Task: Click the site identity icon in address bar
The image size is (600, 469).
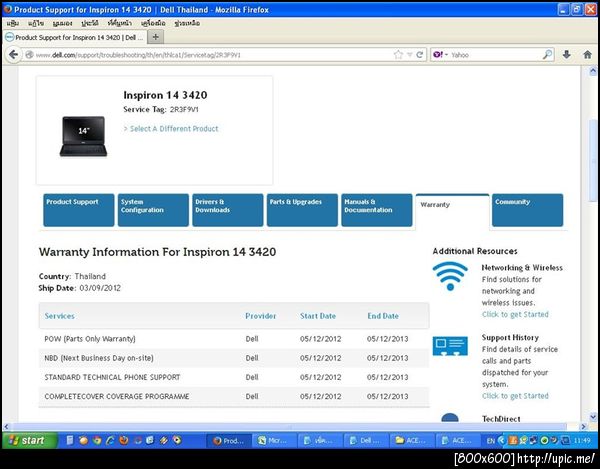Action: click(x=29, y=55)
